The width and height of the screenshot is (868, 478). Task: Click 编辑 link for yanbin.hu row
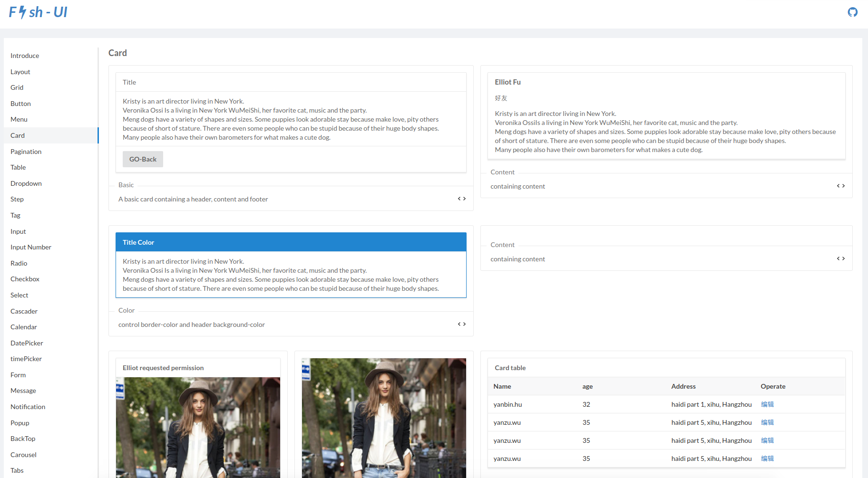point(767,404)
